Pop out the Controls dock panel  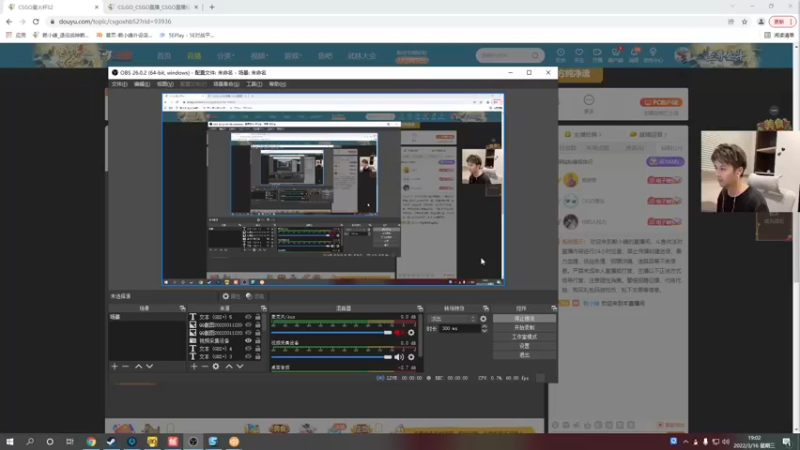click(554, 308)
